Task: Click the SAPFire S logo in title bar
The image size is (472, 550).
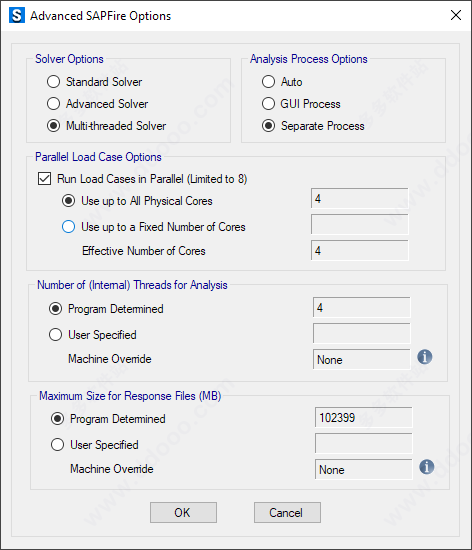Action: (17, 16)
